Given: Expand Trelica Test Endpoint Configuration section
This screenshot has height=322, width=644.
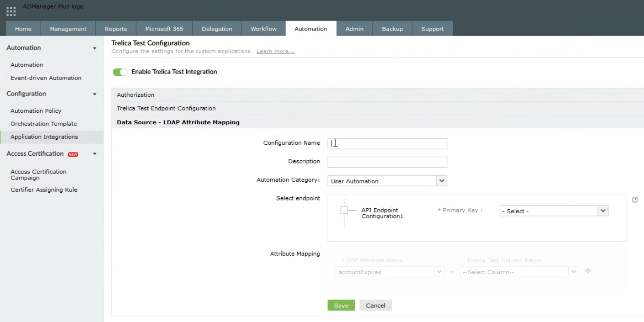Looking at the screenshot, I should point(377,108).
